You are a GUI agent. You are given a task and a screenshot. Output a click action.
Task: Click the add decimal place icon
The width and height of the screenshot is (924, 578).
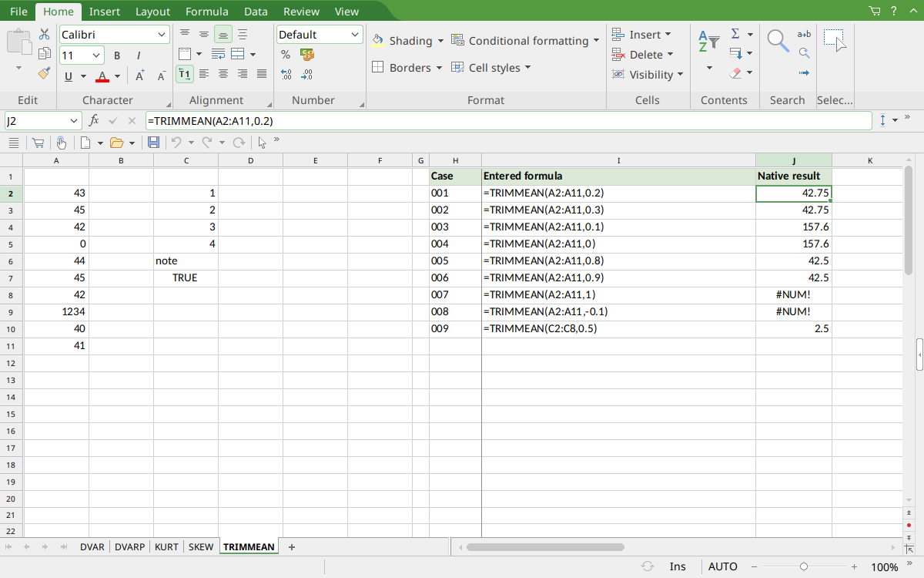(x=286, y=75)
